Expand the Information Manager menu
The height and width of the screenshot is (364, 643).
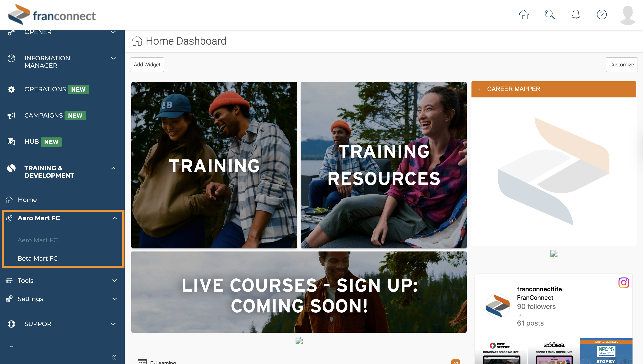(113, 58)
